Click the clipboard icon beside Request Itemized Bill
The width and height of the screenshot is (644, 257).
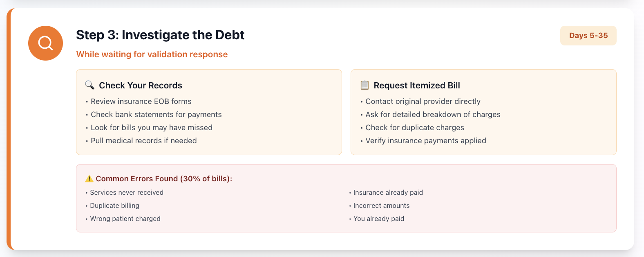[x=364, y=85]
